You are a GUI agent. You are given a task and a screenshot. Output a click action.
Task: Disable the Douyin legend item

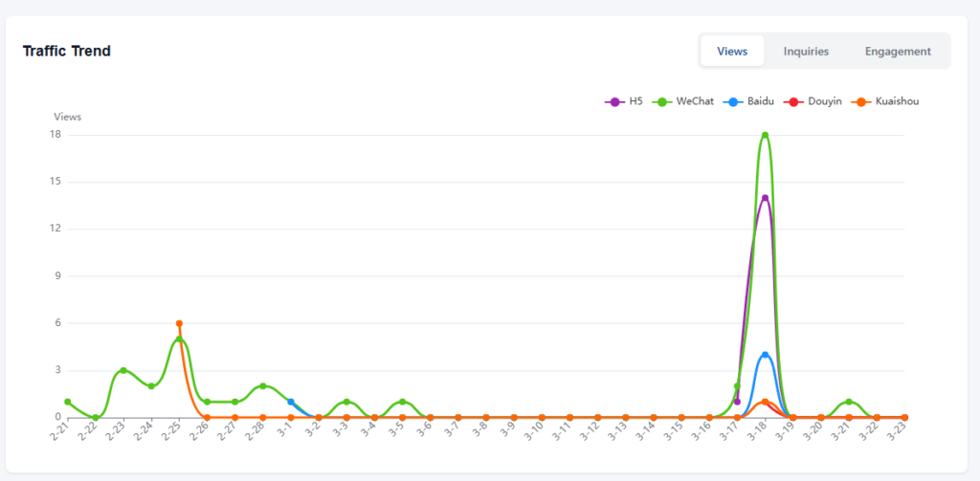point(813,100)
